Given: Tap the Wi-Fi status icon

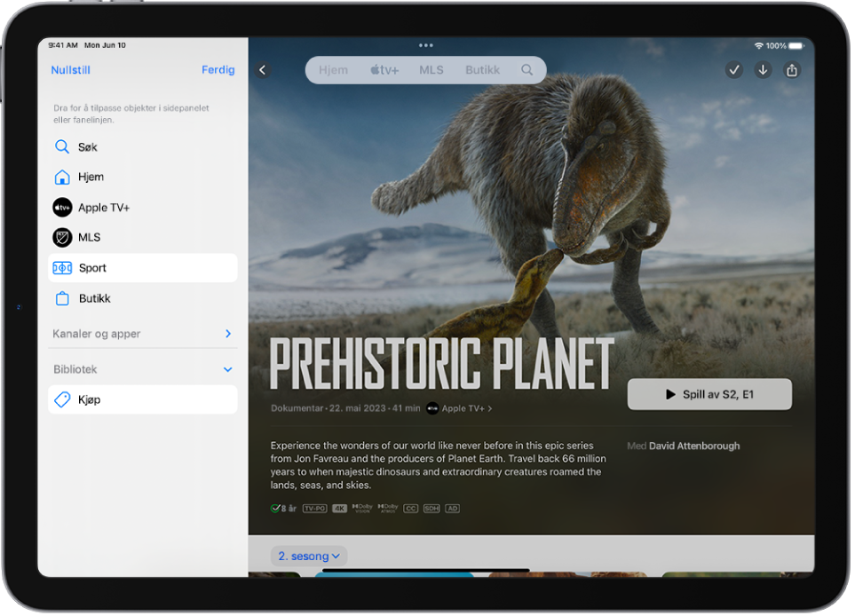Looking at the screenshot, I should click(x=758, y=46).
